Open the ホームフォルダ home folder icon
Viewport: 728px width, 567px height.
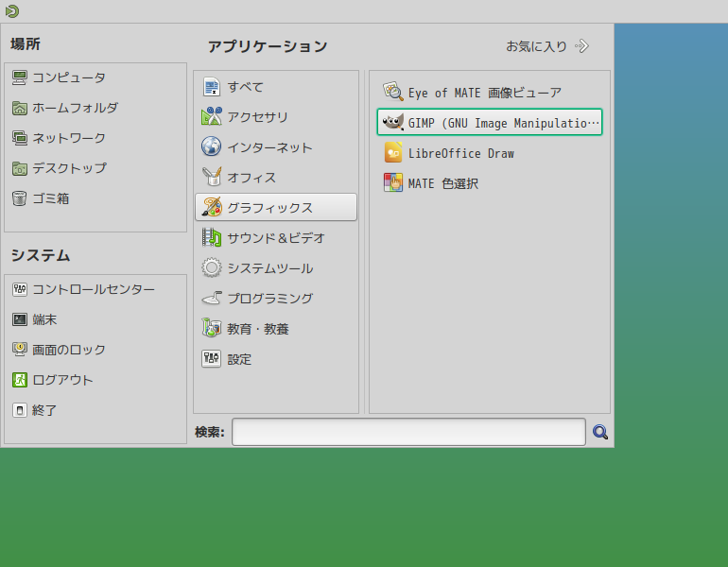click(x=20, y=108)
